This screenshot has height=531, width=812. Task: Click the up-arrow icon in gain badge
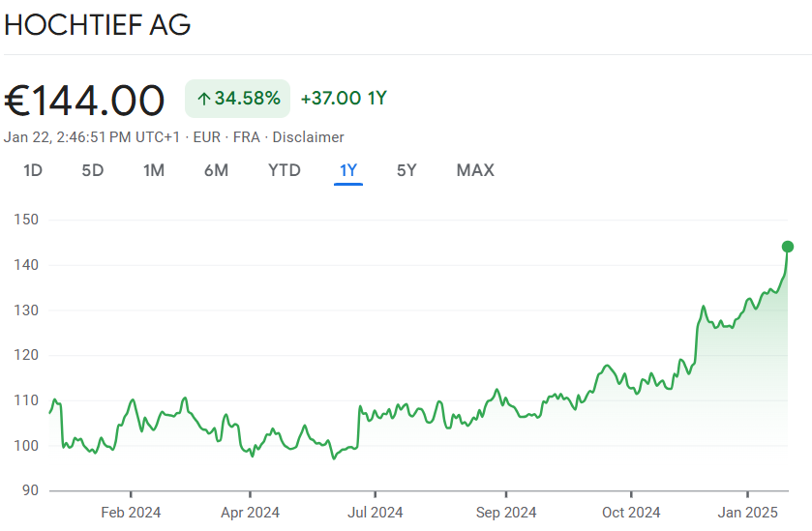(204, 99)
